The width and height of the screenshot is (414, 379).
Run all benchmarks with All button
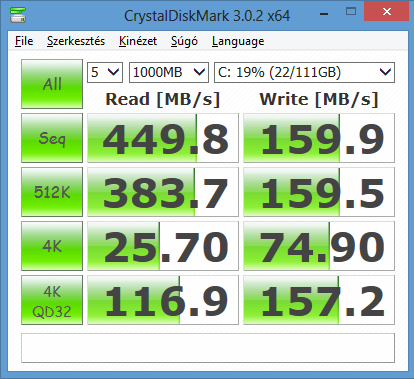pos(52,84)
